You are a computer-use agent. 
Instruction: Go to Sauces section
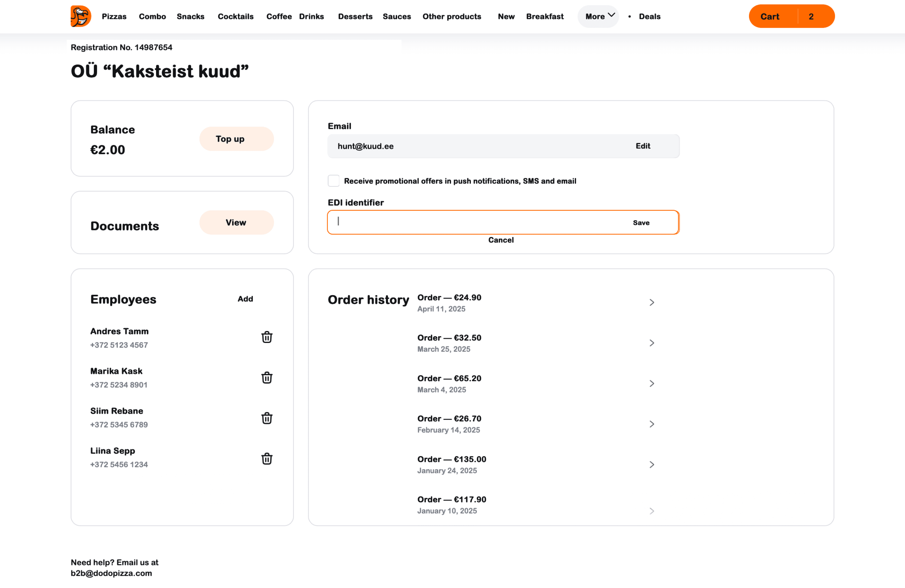[397, 16]
